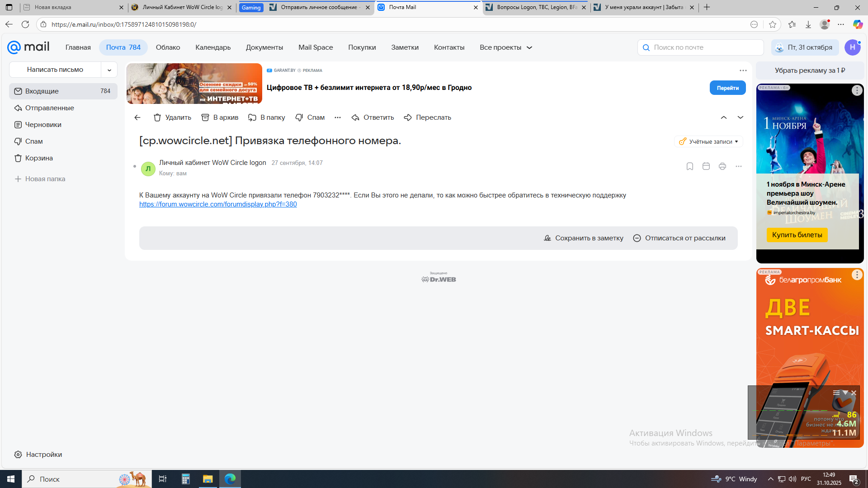Print the email using the printer icon

tap(722, 166)
